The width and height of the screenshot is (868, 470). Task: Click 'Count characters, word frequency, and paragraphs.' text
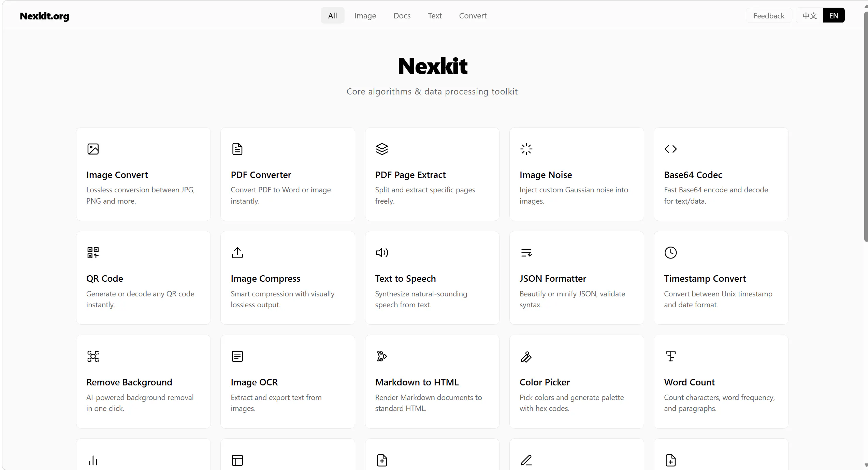pos(719,403)
